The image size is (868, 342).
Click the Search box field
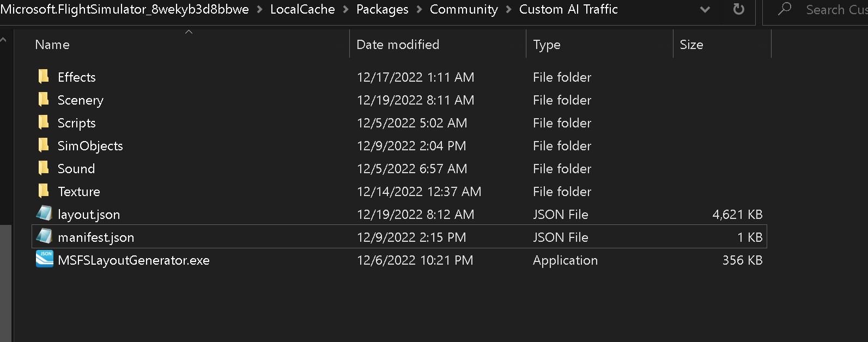815,10
